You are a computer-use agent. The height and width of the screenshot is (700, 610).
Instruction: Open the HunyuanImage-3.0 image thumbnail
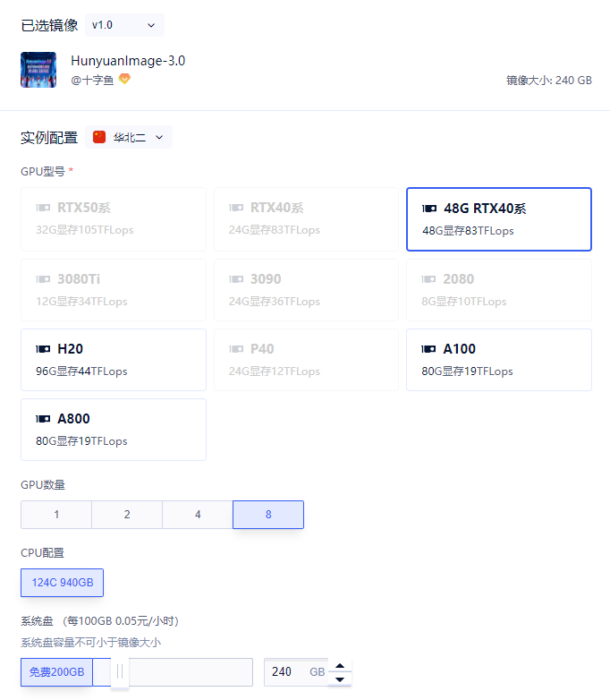click(x=38, y=70)
